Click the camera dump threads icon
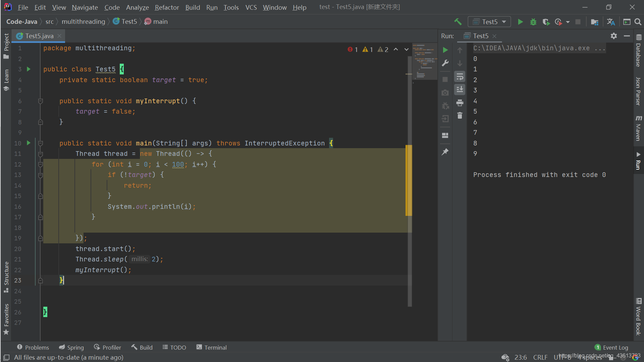This screenshot has width=644, height=362. 445,93
